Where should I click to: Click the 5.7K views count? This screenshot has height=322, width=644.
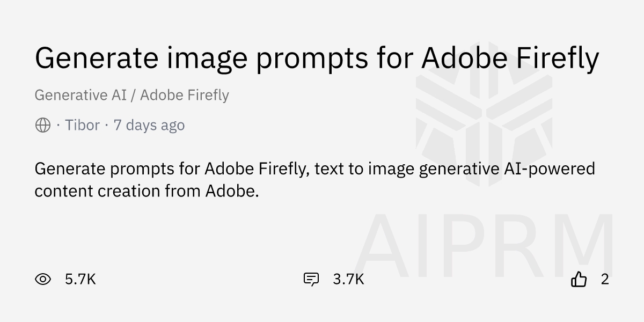pyautogui.click(x=80, y=279)
